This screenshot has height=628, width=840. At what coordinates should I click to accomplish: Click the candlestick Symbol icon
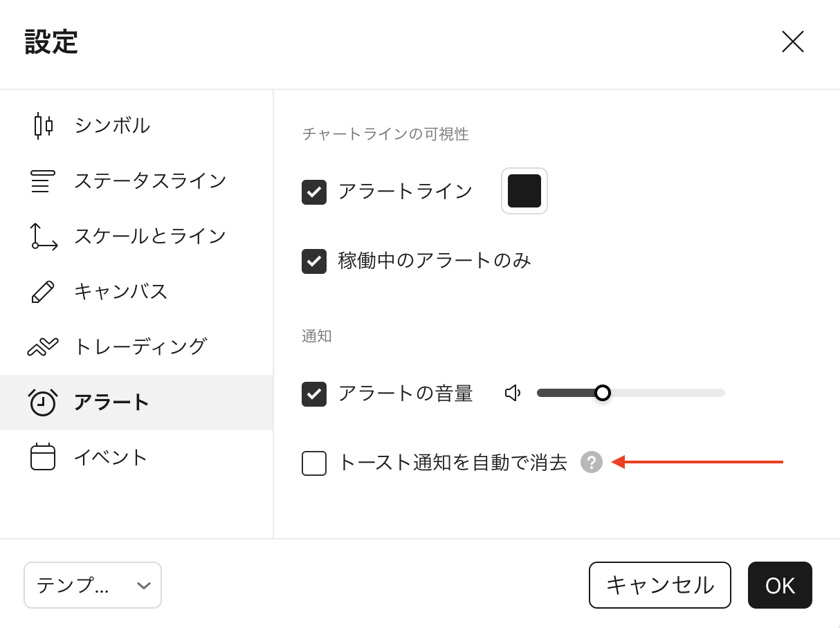[x=43, y=126]
